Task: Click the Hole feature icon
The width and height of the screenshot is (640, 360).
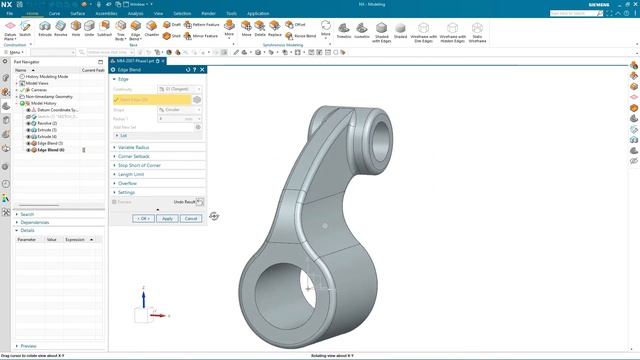Action: point(76,29)
